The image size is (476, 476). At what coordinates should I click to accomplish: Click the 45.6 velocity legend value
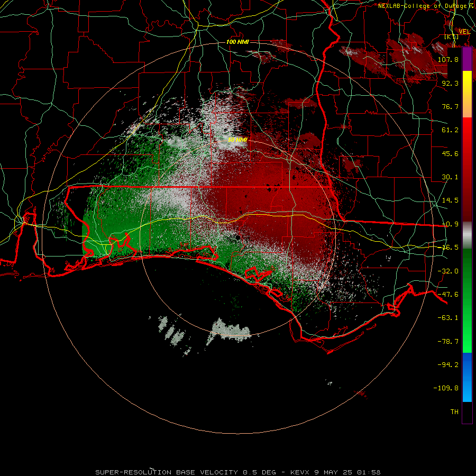tap(450, 153)
